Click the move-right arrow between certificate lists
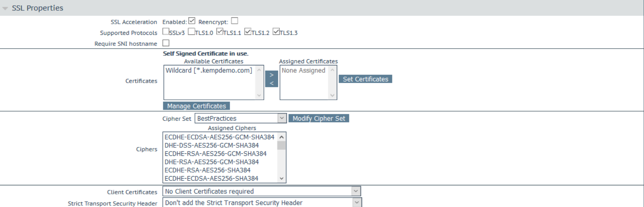This screenshot has height=207, width=644. tap(271, 75)
